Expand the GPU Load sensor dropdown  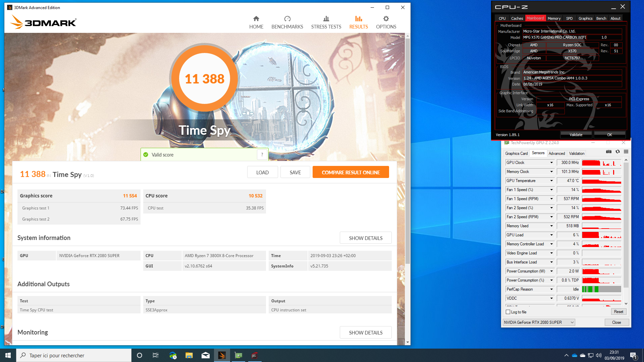coord(551,235)
